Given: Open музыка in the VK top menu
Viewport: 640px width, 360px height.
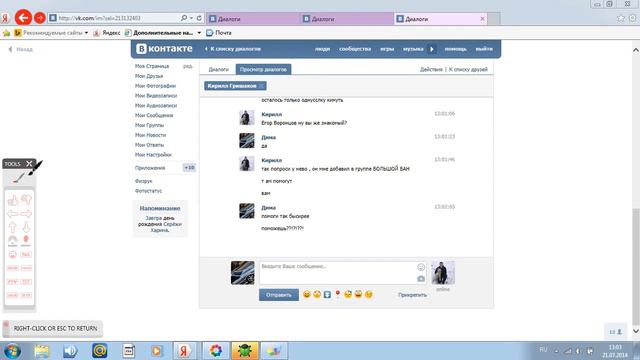Looking at the screenshot, I should pos(413,49).
